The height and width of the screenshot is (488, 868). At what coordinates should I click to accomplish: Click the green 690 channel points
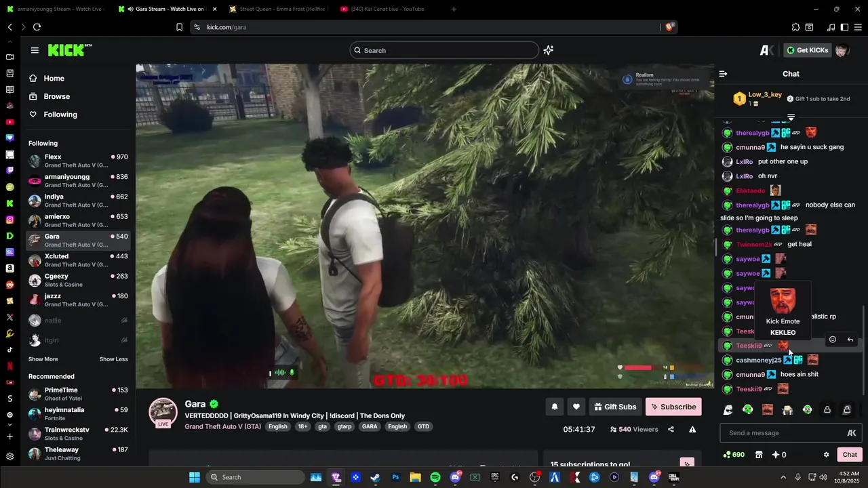(734, 455)
